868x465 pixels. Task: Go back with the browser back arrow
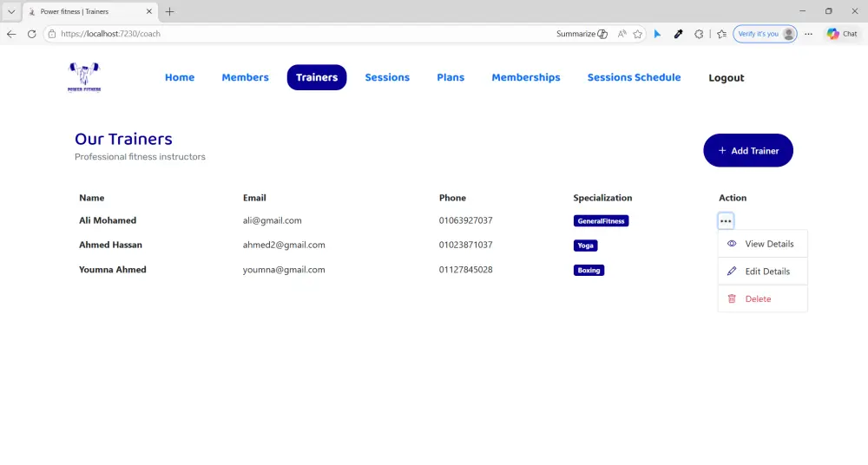click(11, 34)
